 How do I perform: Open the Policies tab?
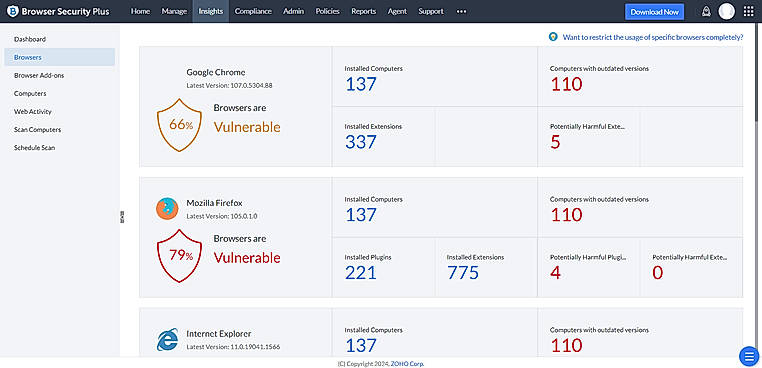coord(328,11)
